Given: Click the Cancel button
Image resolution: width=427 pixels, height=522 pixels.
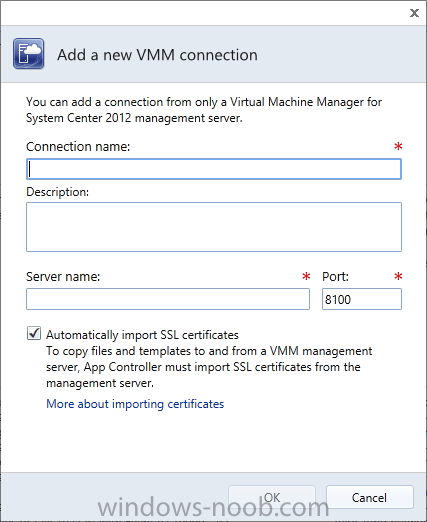Looking at the screenshot, I should tap(370, 497).
